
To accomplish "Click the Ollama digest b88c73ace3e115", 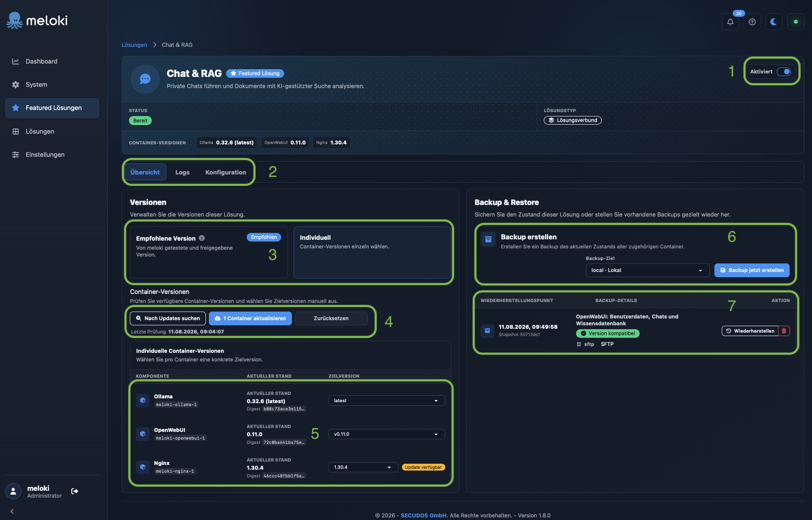I will click(x=284, y=409).
